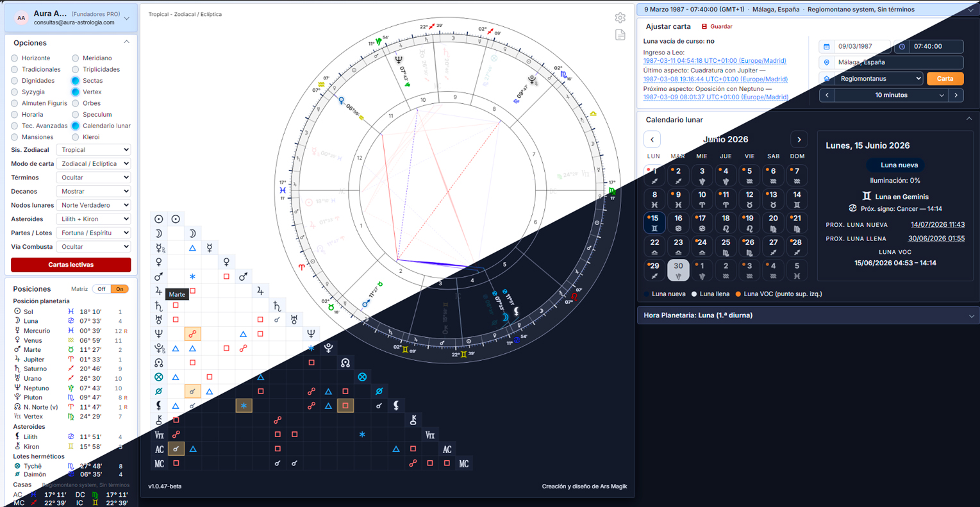Open the 30/06/2026 01:55 next full moon link
Screen dimensions: 980x507
[x=936, y=238]
